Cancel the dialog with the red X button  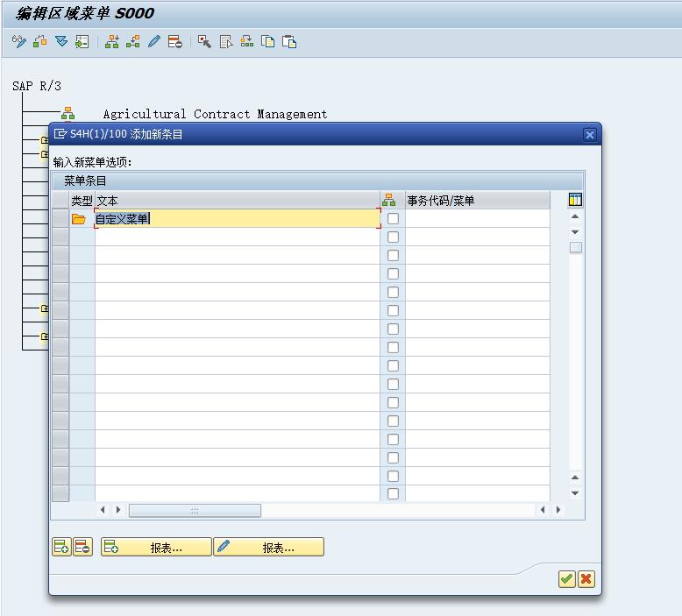(586, 579)
